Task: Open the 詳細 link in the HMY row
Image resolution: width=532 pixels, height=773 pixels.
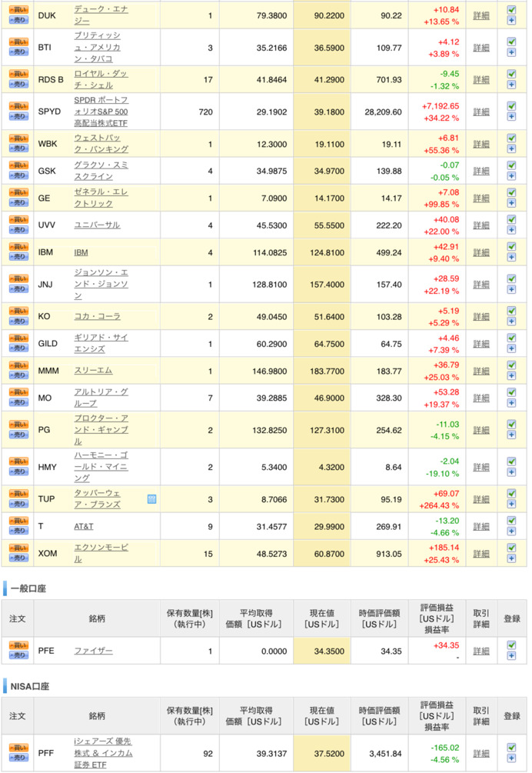Action: (481, 467)
